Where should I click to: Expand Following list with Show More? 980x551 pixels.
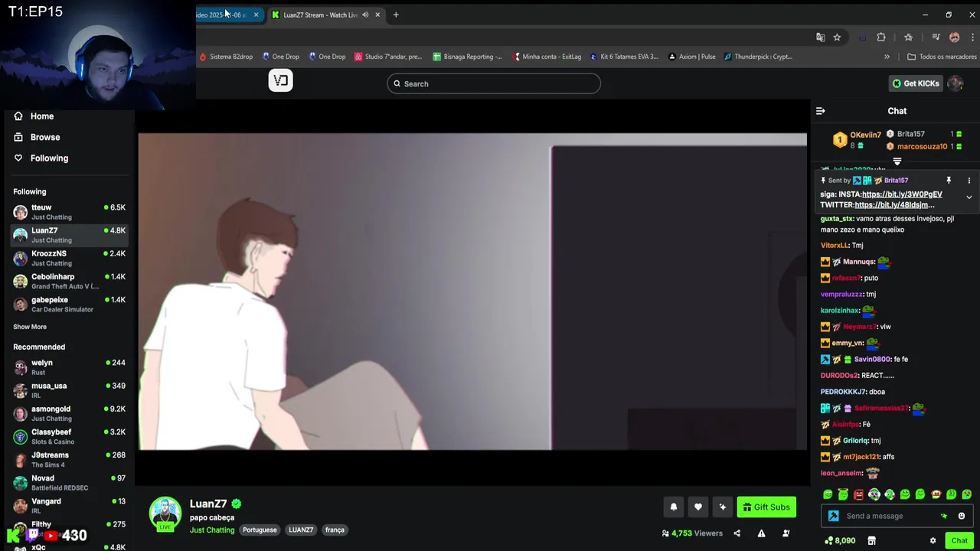tap(30, 327)
